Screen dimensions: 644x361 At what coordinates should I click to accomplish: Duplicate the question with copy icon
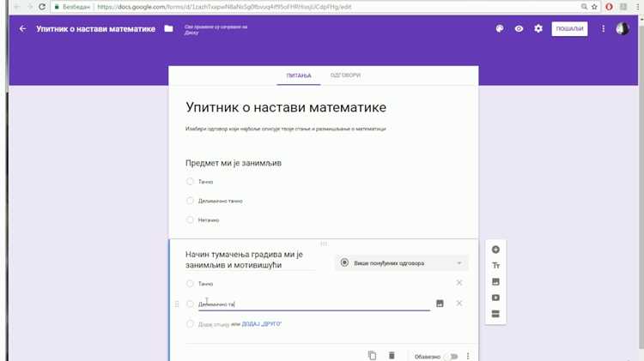tap(372, 355)
